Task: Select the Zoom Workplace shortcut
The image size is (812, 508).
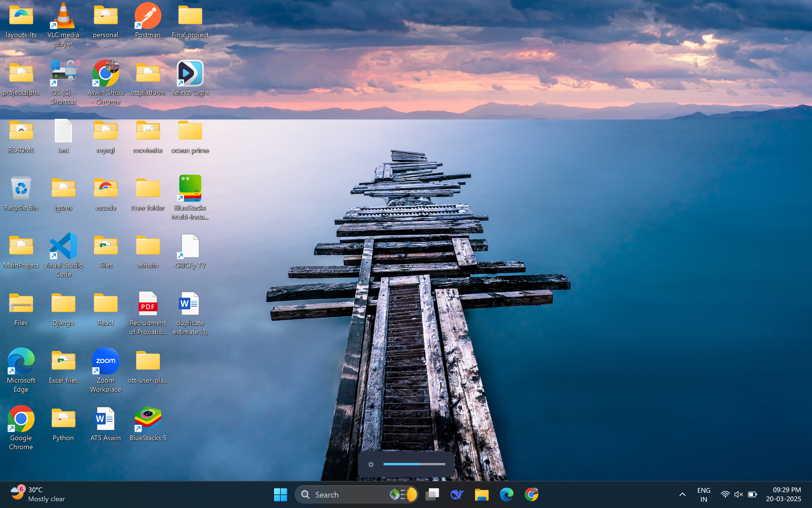Action: 106,361
